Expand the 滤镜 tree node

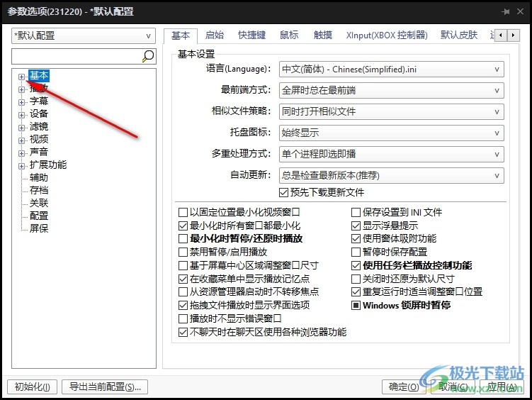(x=21, y=128)
